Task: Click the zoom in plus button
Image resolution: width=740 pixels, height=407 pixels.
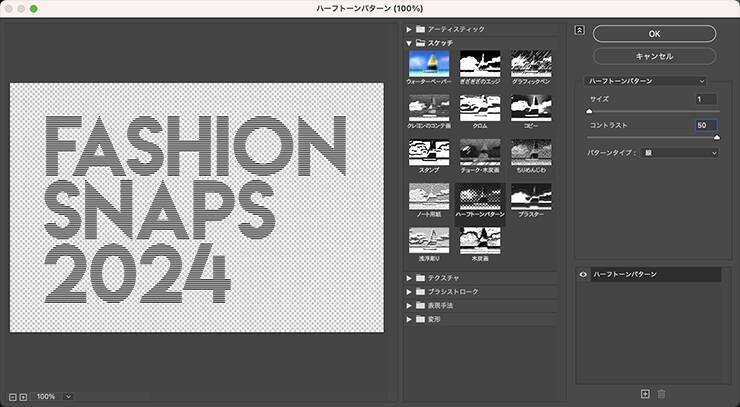Action: pyautogui.click(x=23, y=397)
